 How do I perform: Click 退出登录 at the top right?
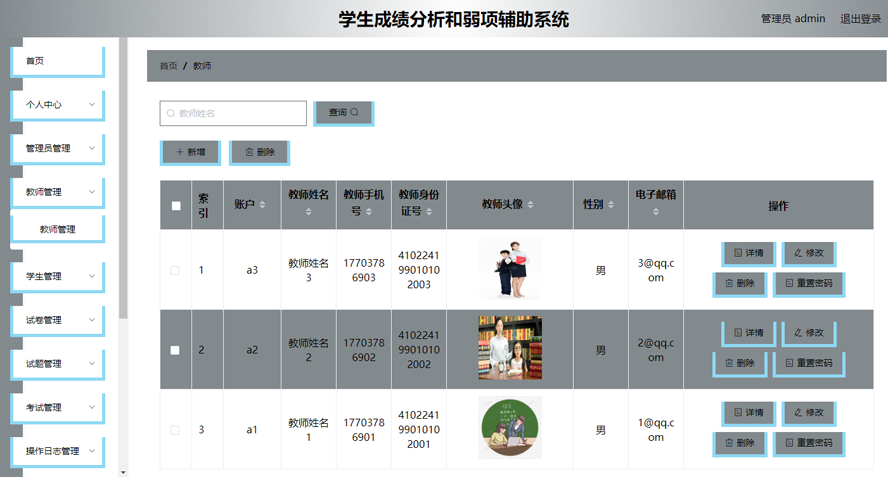click(860, 19)
